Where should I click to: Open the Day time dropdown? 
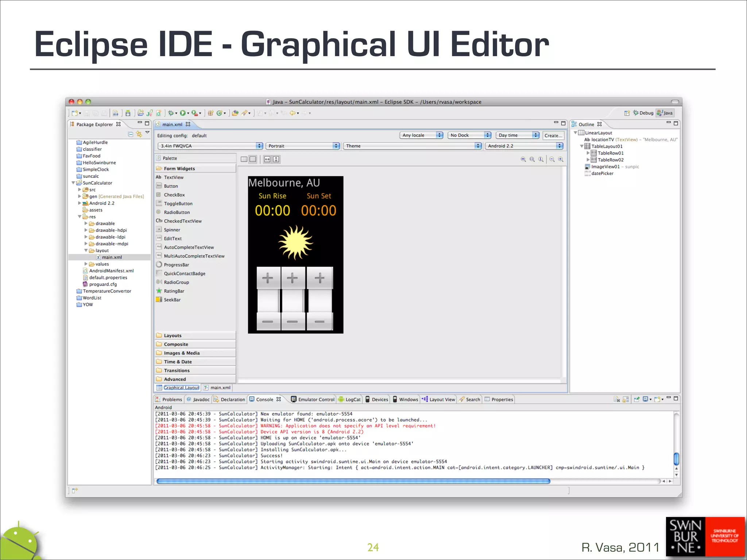pos(518,135)
